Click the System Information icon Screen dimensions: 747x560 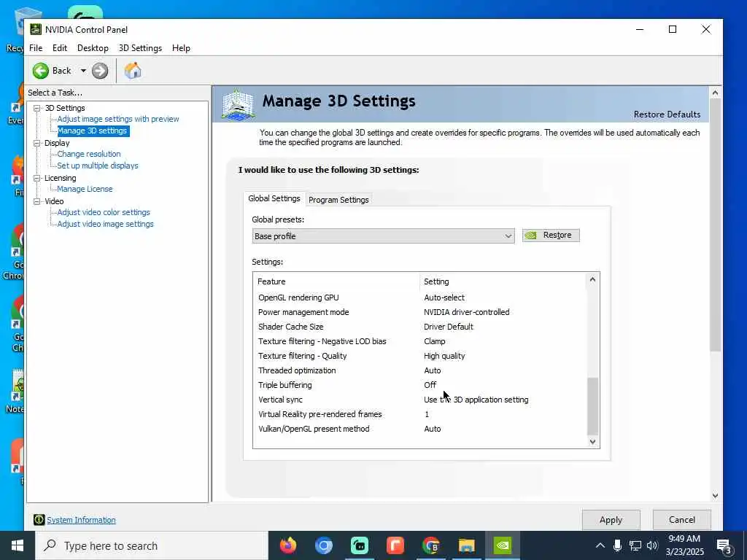click(x=39, y=520)
